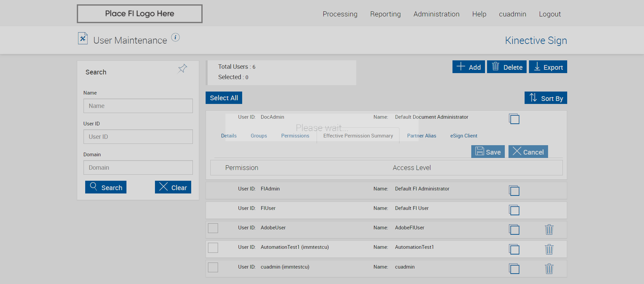This screenshot has width=644, height=284.
Task: Click copy icon on FIUser row
Action: coord(514,210)
